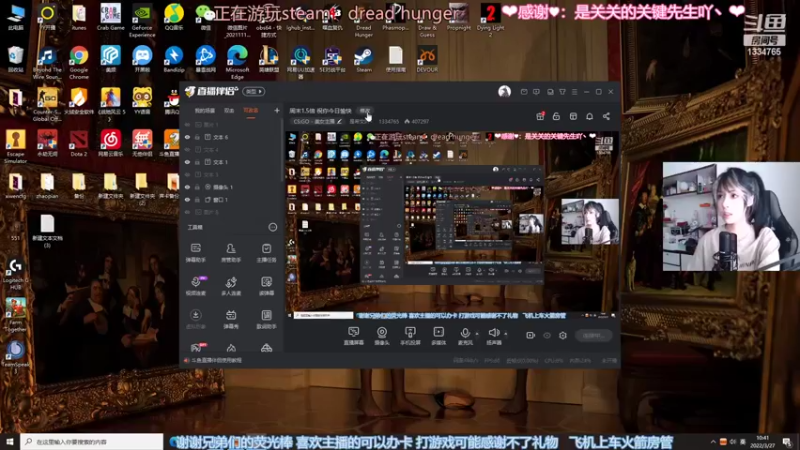The image size is (800, 450).
Task: Switch to the 双击 scene tab
Action: tap(229, 110)
